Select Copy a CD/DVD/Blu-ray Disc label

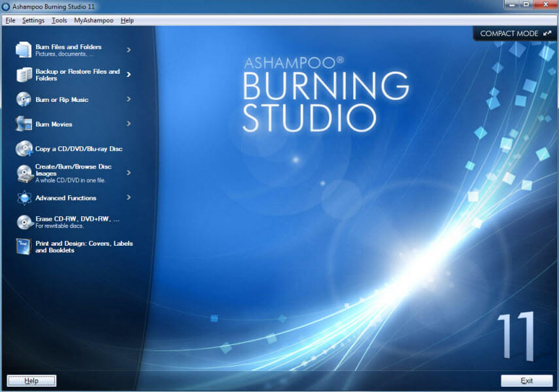point(79,148)
